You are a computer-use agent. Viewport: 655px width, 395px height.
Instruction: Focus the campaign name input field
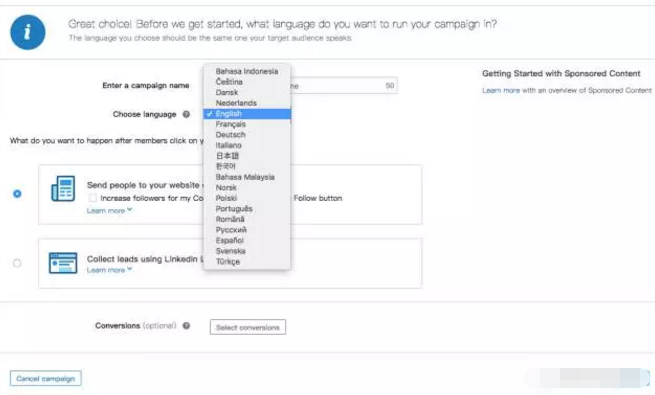pyautogui.click(x=343, y=86)
